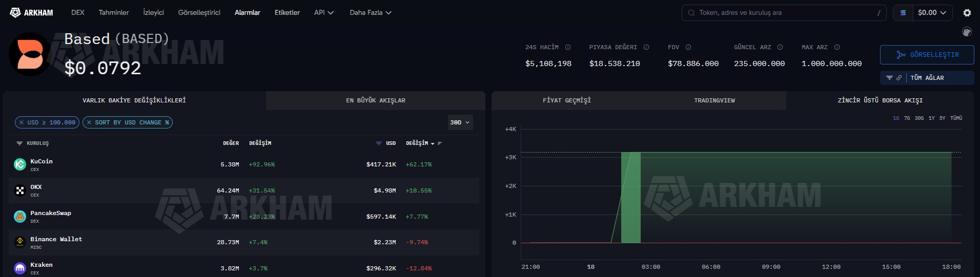Click the Kraken logo icon
The width and height of the screenshot is (980, 277).
20,268
